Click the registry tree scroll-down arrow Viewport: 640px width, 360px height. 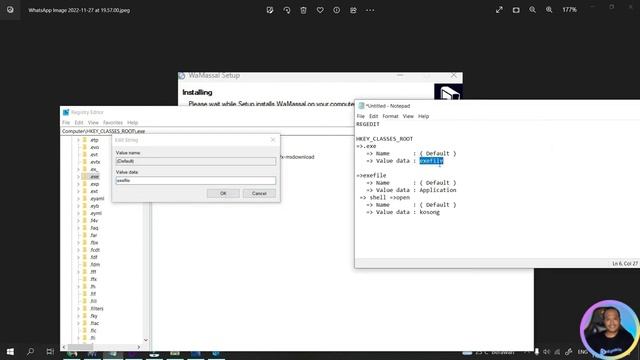pyautogui.click(x=146, y=340)
